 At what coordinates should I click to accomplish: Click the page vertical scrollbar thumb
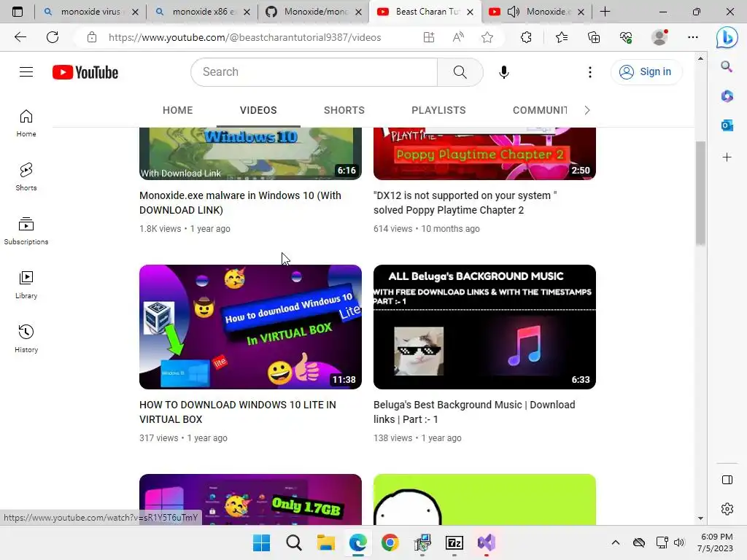coord(700,193)
